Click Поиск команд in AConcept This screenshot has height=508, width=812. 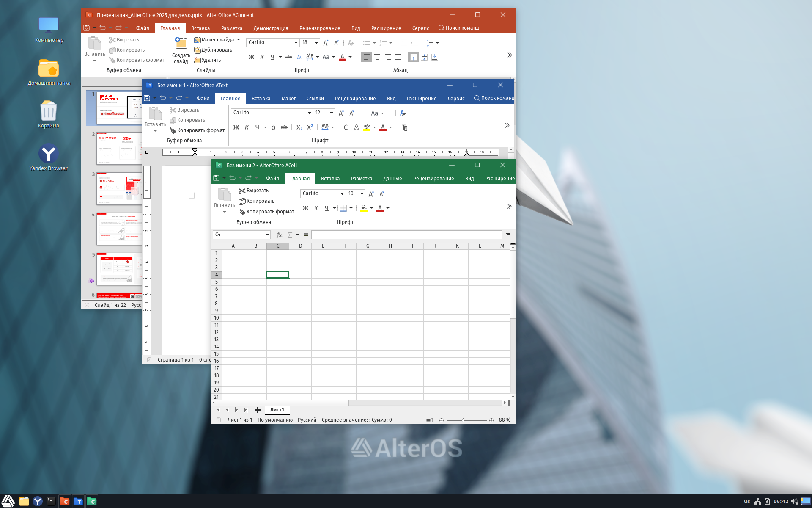(459, 28)
